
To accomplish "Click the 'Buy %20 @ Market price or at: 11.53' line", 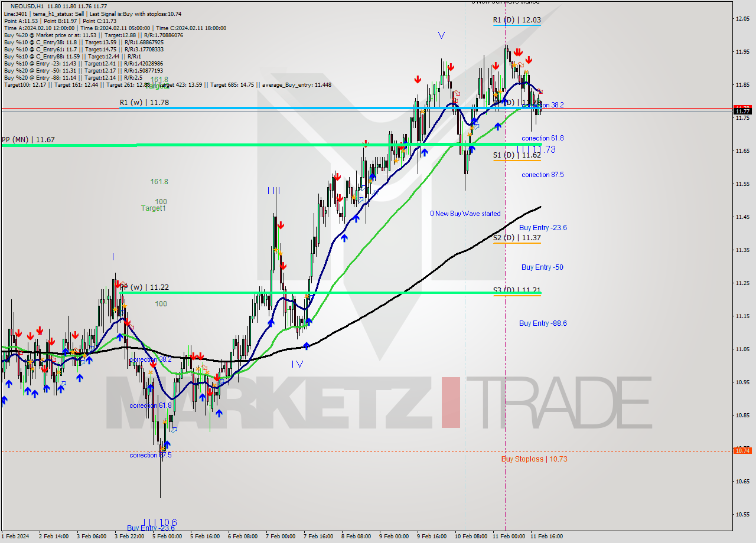I will point(93,35).
